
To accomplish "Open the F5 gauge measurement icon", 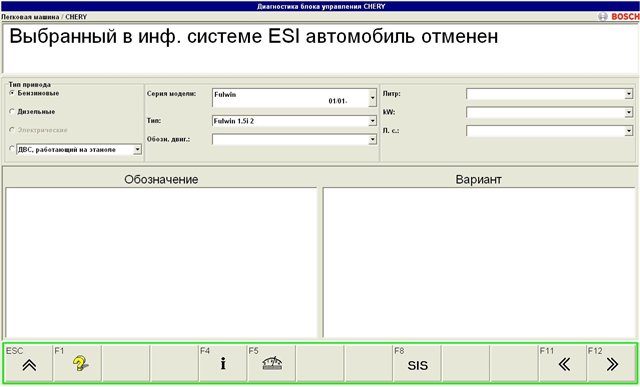I will (x=271, y=363).
